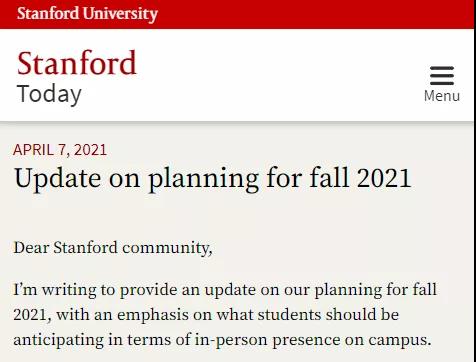Open the hamburger Menu icon
The image size is (476, 362).
coord(442,76)
